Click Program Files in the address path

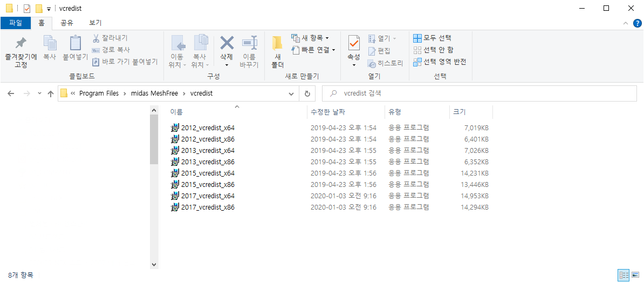pyautogui.click(x=99, y=93)
